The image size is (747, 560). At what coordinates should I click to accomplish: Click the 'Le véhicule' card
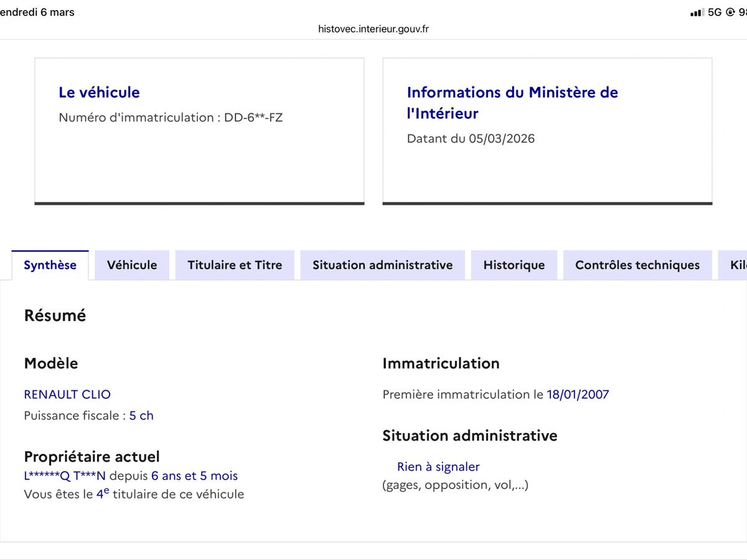coord(199,129)
